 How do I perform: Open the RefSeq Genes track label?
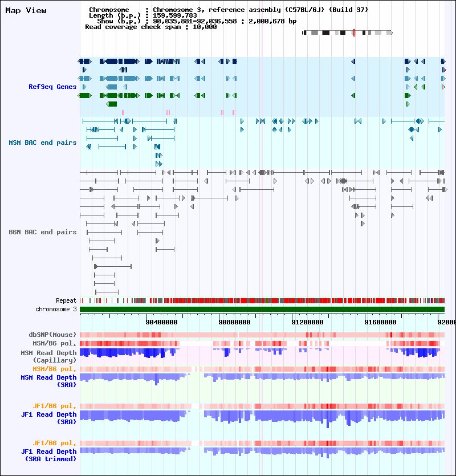coord(52,87)
